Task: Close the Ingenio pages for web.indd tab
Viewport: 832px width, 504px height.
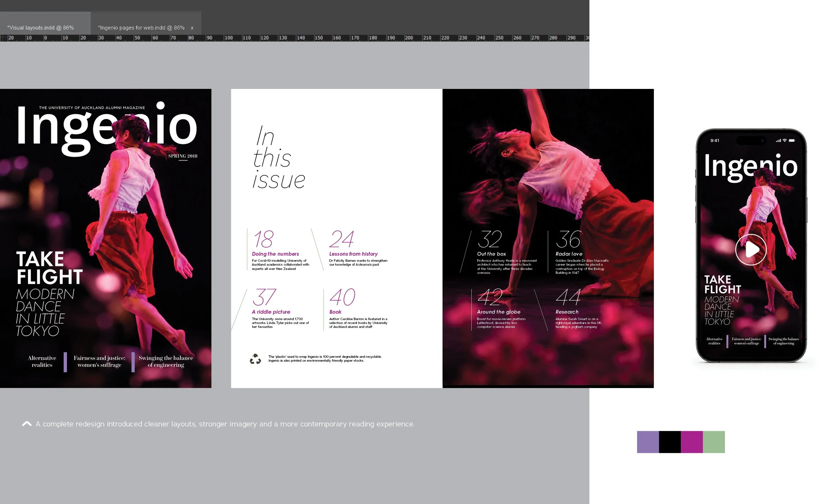Action: pyautogui.click(x=192, y=28)
